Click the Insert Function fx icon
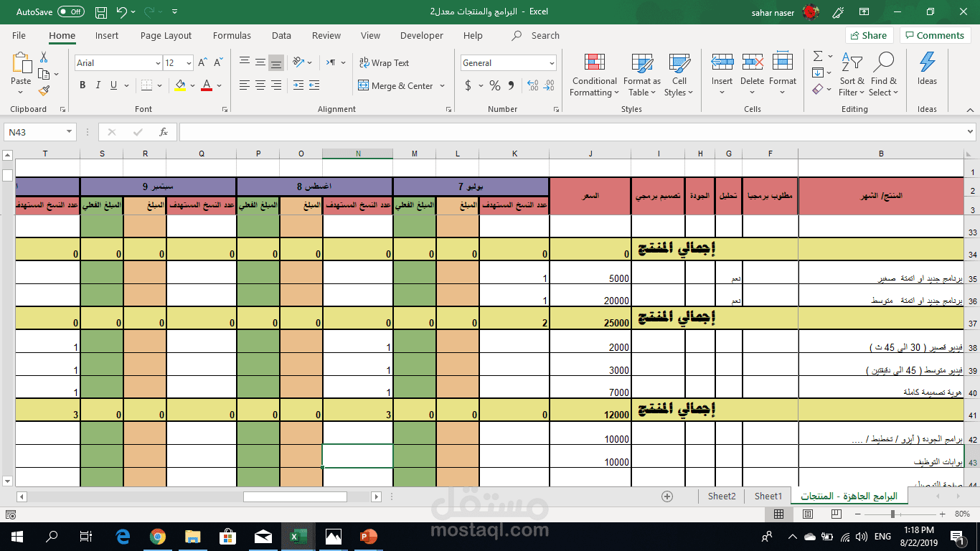Viewport: 980px width, 551px height. click(x=164, y=132)
